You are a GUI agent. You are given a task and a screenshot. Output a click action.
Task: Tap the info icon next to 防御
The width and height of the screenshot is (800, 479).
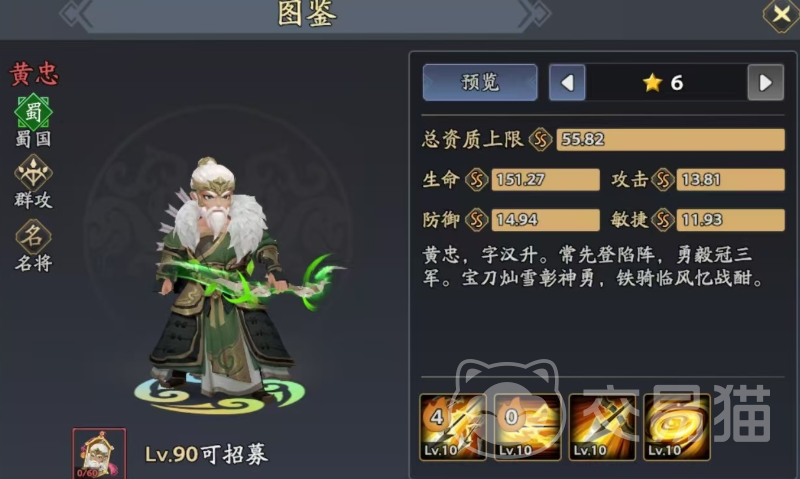point(476,220)
